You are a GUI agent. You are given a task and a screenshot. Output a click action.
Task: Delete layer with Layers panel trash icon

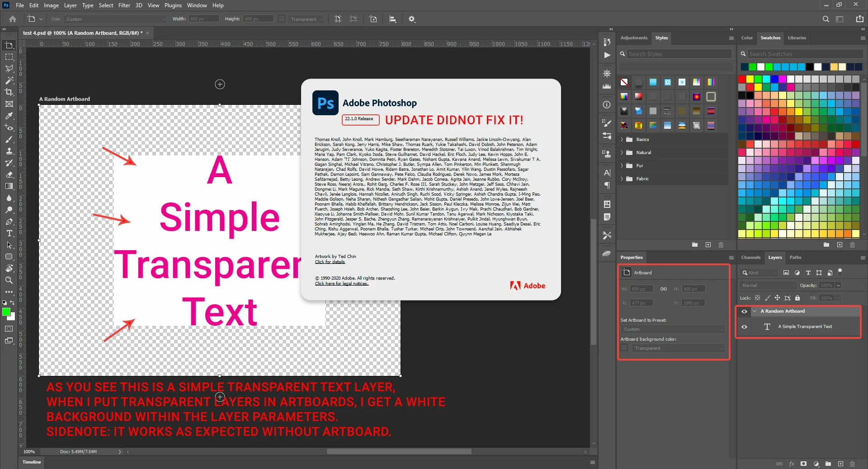(852, 464)
